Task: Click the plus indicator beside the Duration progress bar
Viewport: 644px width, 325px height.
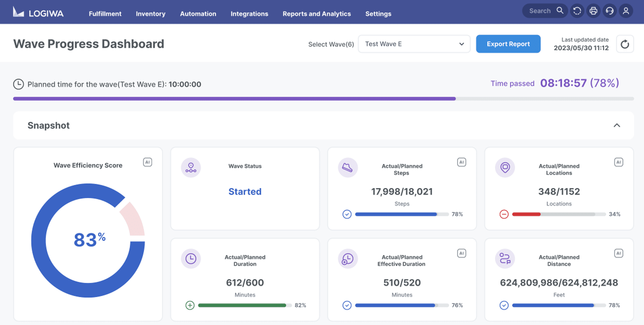Action: 190,305
